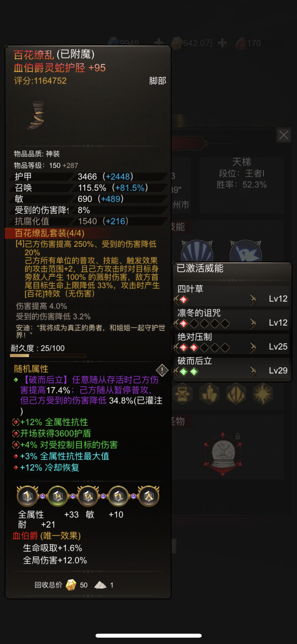Expand the 凛冬的诅咒 power arrow
Viewport: 297px width, 644px height.
click(253, 323)
